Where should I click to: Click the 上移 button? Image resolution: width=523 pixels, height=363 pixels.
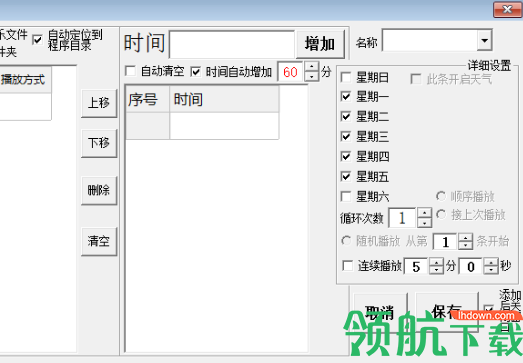[99, 103]
